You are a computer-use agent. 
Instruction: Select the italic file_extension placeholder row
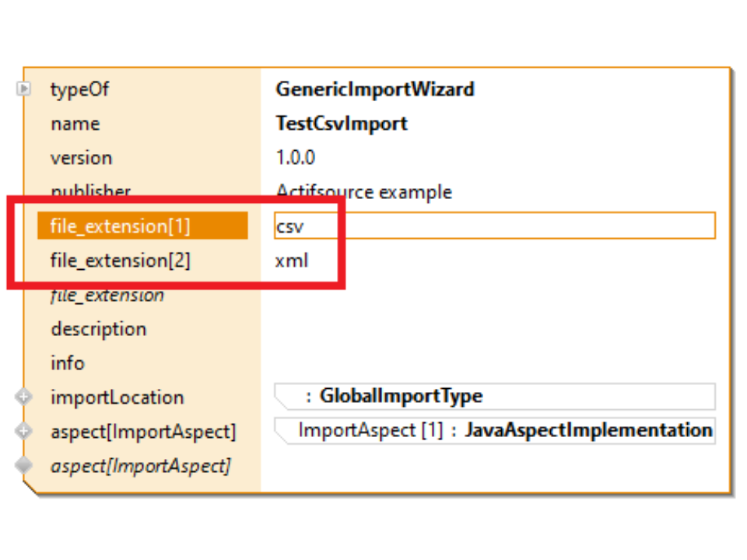point(107,296)
